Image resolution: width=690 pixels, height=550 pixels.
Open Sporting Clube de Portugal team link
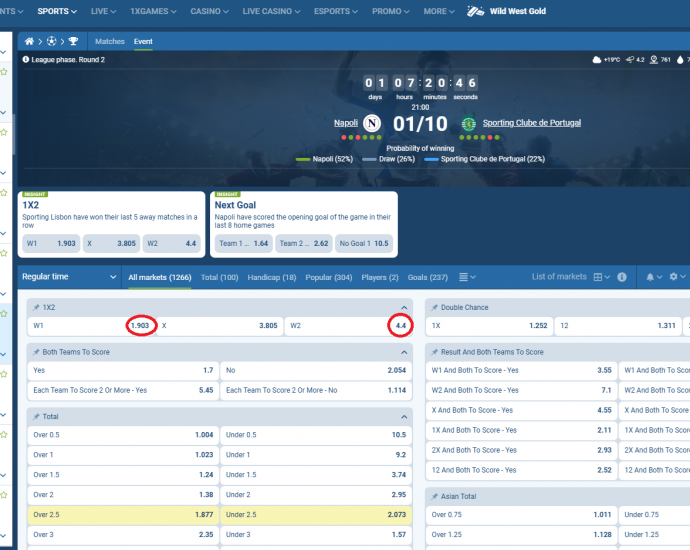[x=532, y=123]
